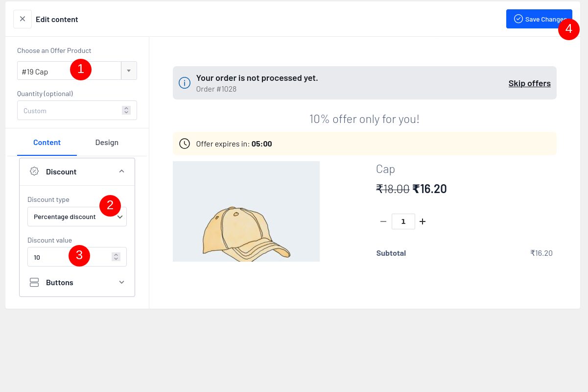Click the clock icon beside offer timer

coord(185,144)
